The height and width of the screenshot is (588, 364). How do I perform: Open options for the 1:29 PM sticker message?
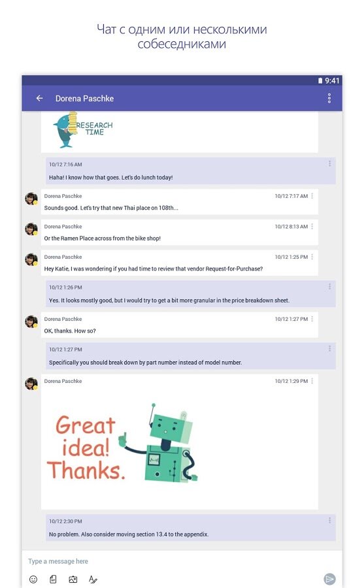point(312,381)
